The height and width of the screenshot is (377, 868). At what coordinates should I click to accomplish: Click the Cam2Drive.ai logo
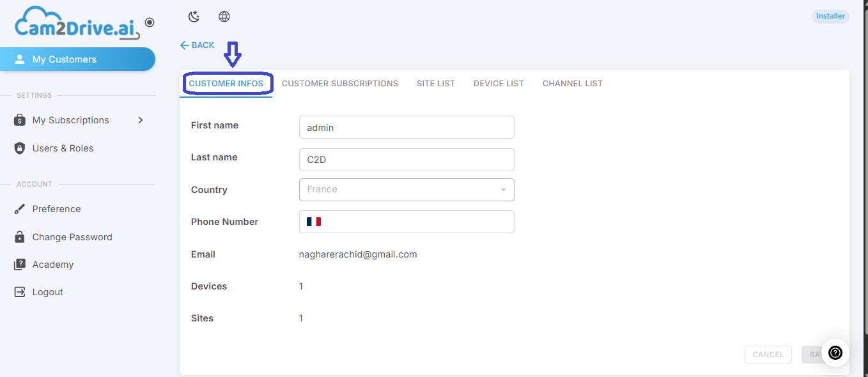[77, 24]
